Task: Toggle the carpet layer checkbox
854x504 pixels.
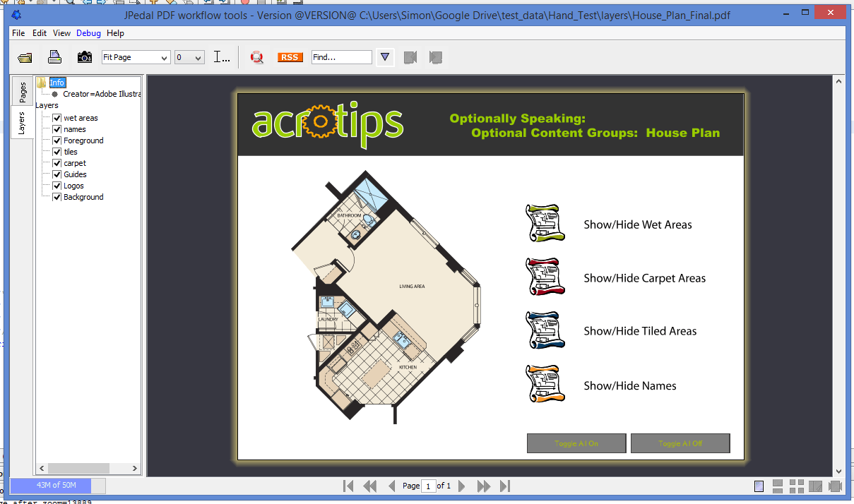Action: tap(57, 163)
